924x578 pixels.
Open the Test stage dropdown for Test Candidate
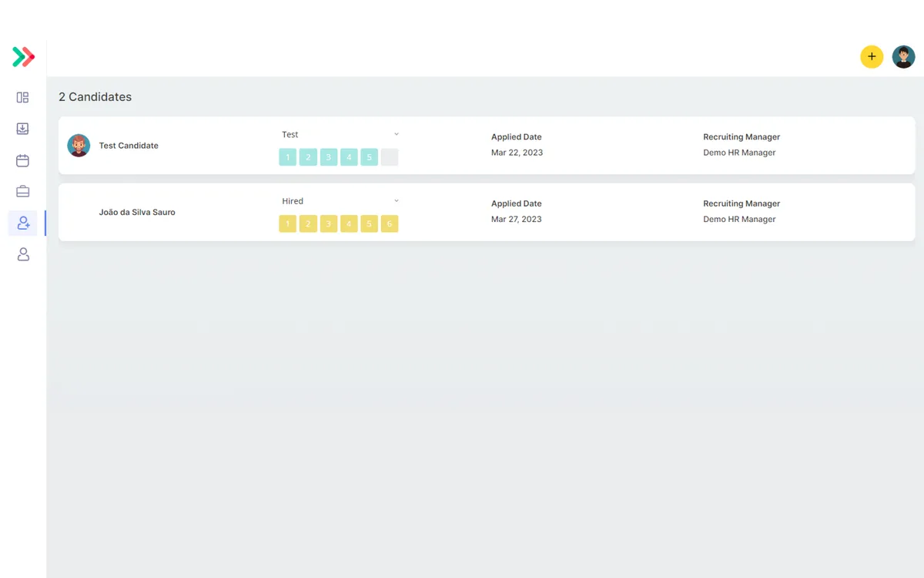point(340,135)
